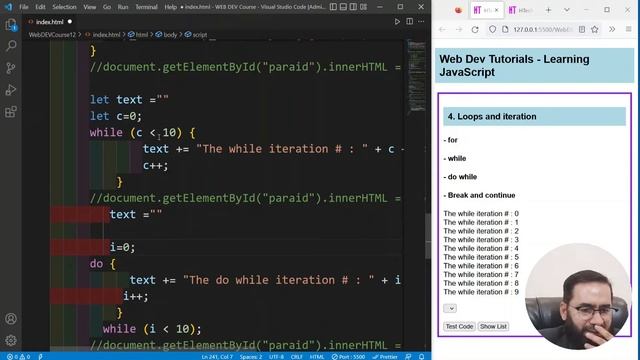Click the tracking protection shield icon
Image resolution: width=640 pixels, height=360 pixels.
coord(493,29)
